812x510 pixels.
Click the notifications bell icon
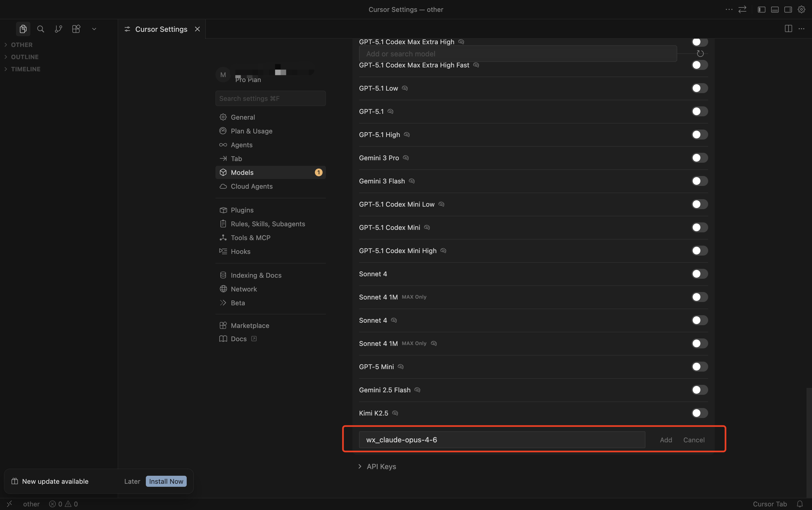[800, 504]
